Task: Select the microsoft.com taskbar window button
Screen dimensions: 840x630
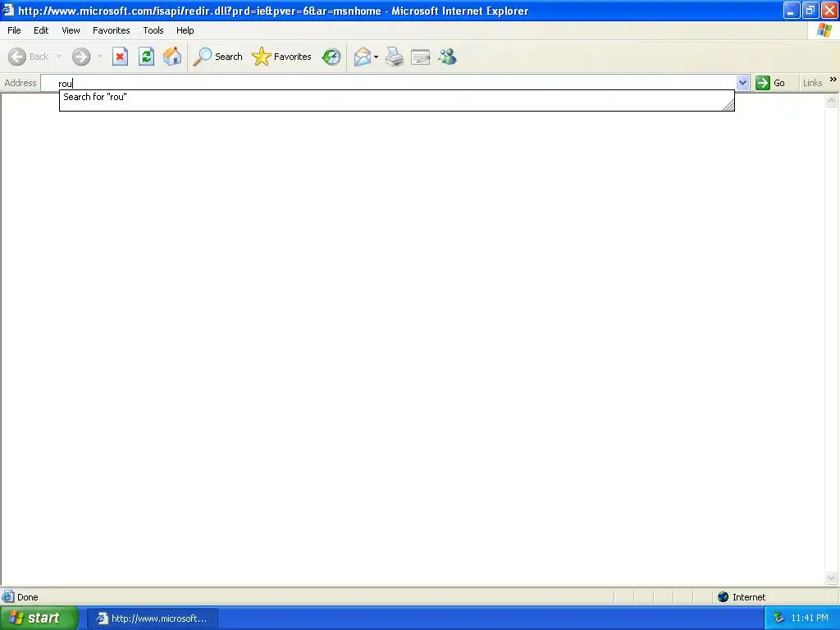Action: coord(152,619)
